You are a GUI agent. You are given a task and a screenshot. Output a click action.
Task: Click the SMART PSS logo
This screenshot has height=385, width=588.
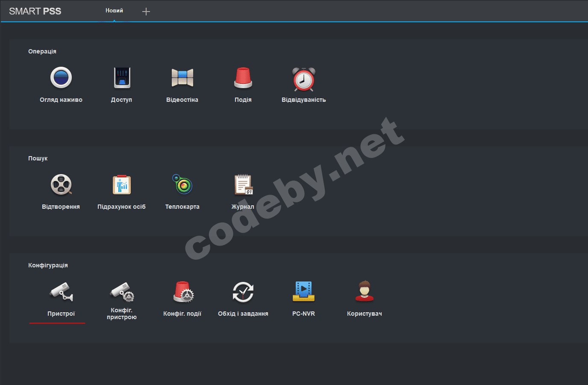point(35,11)
